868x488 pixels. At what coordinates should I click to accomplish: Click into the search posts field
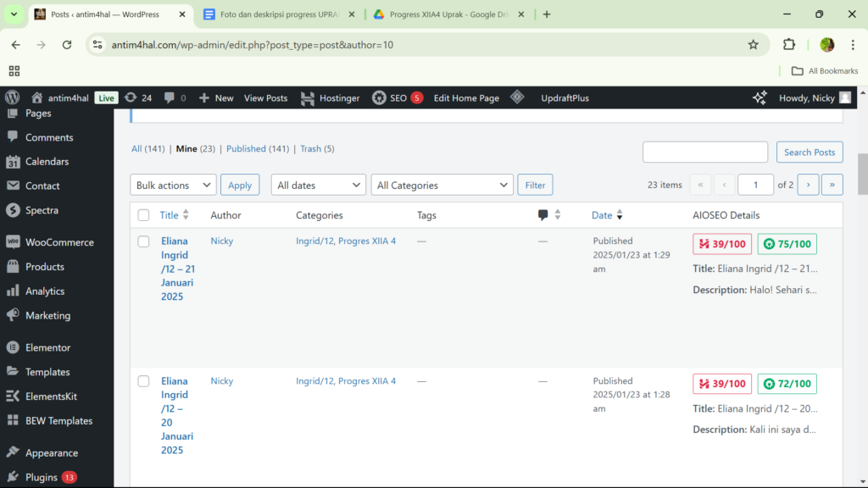click(704, 152)
